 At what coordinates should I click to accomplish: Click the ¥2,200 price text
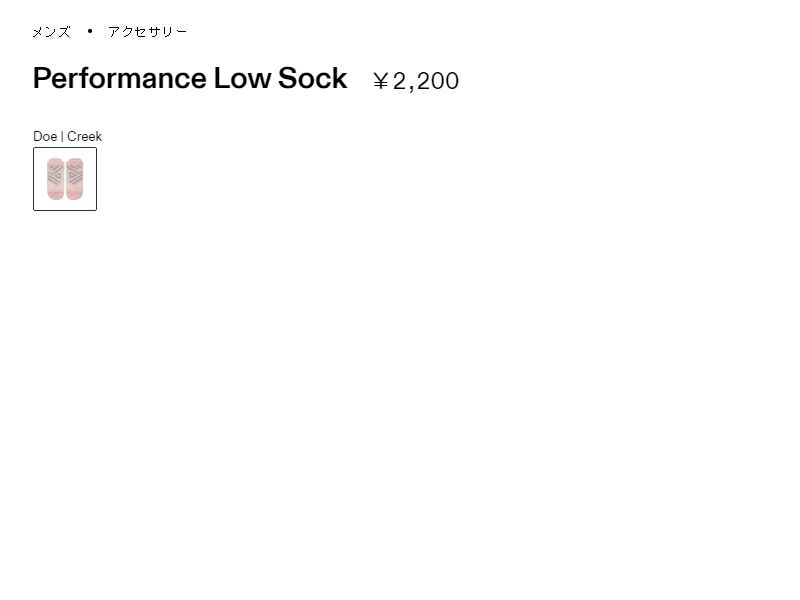[x=415, y=81]
